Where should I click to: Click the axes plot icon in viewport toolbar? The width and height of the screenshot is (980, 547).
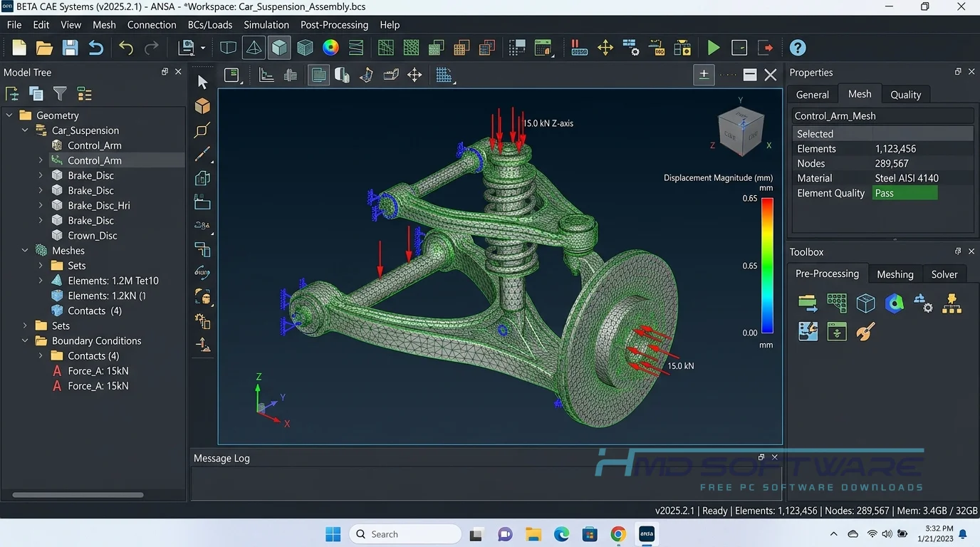click(x=266, y=75)
